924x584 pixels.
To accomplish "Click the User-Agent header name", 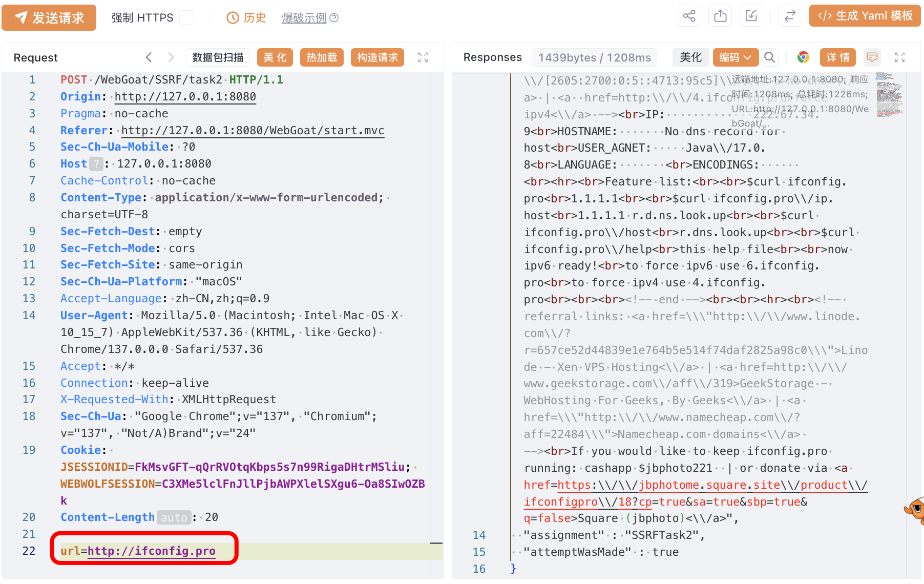I will click(94, 316).
